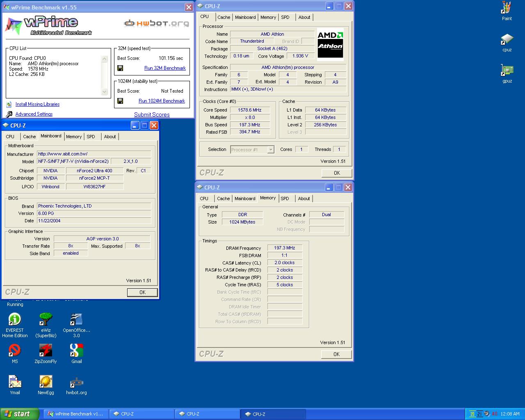Click the 12:08 AM system clock
Image resolution: width=525 pixels, height=420 pixels.
click(x=510, y=414)
